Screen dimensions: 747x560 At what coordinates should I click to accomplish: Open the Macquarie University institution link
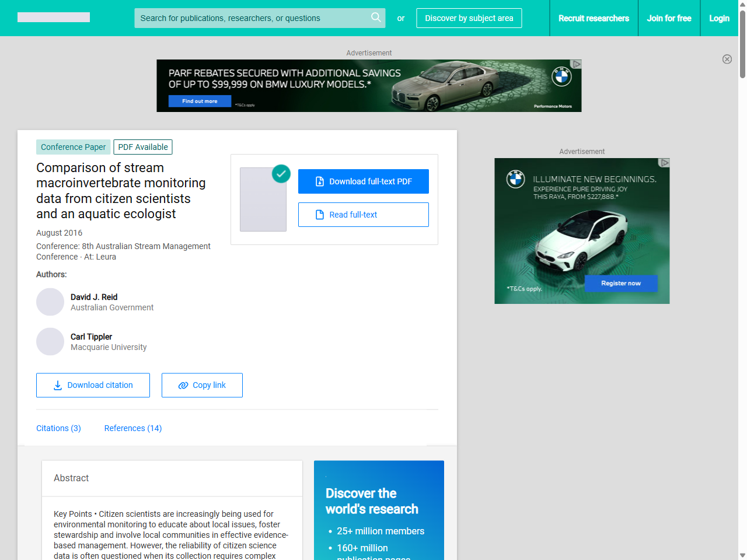(x=109, y=347)
